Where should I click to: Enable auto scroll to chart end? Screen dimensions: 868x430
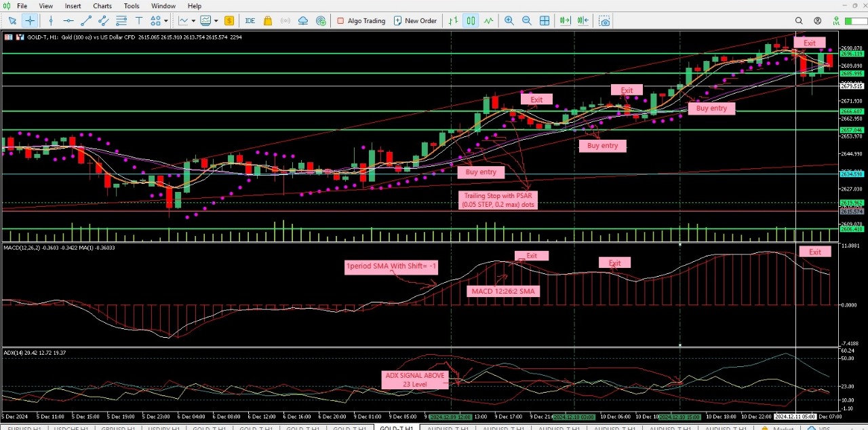point(564,20)
